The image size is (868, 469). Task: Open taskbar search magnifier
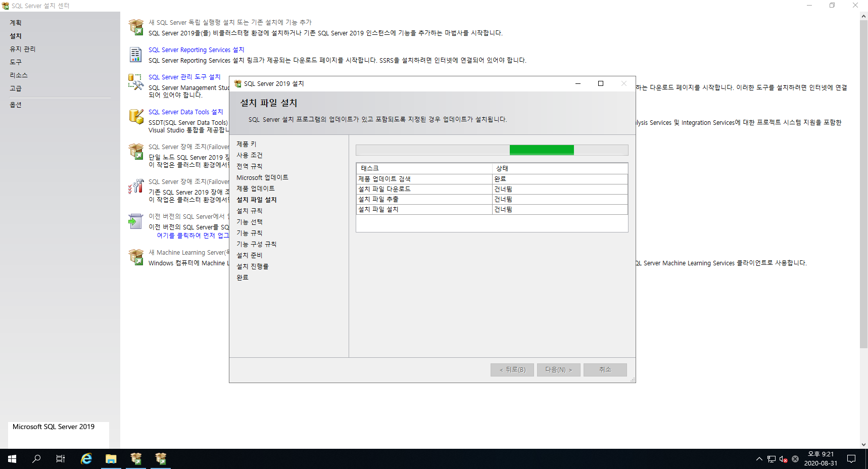[36, 459]
